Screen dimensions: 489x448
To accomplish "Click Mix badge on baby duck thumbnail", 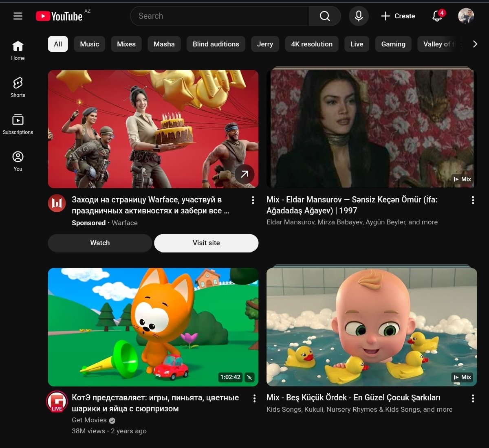I will tap(462, 377).
